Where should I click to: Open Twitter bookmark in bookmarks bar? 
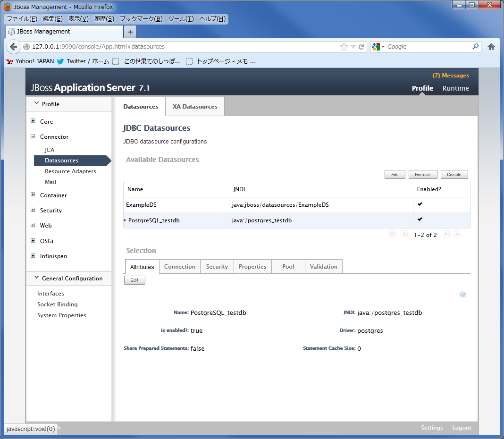(83, 61)
